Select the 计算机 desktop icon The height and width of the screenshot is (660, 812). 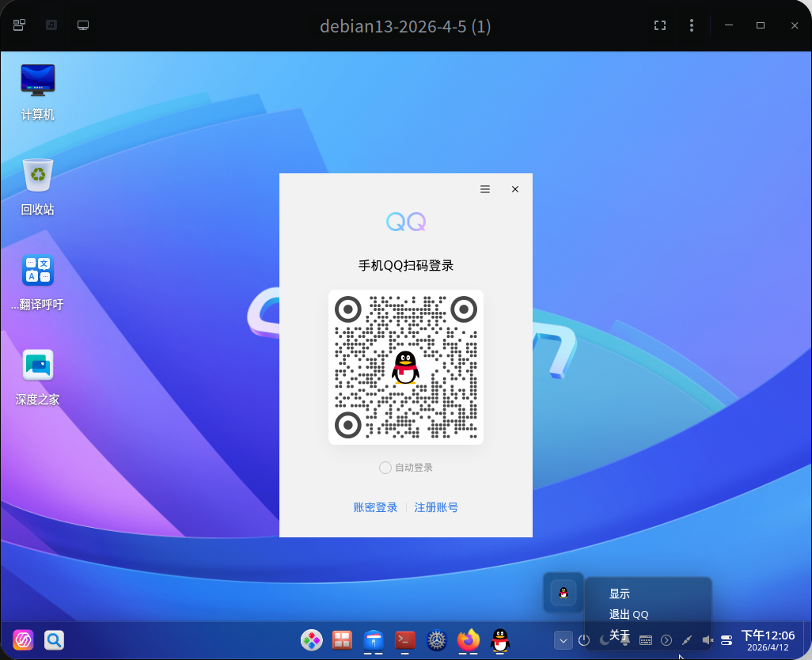point(37,92)
